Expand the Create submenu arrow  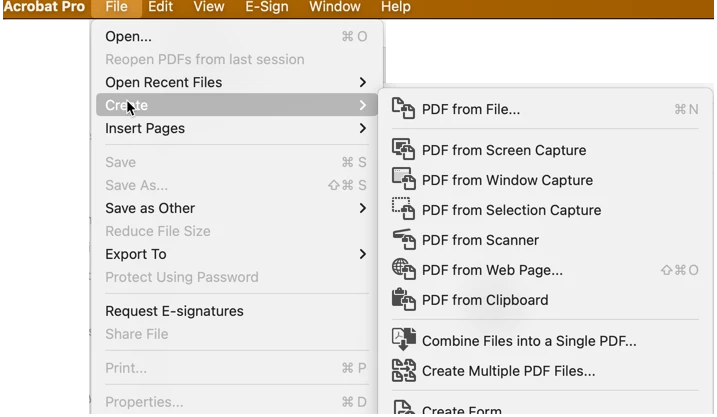pyautogui.click(x=363, y=105)
